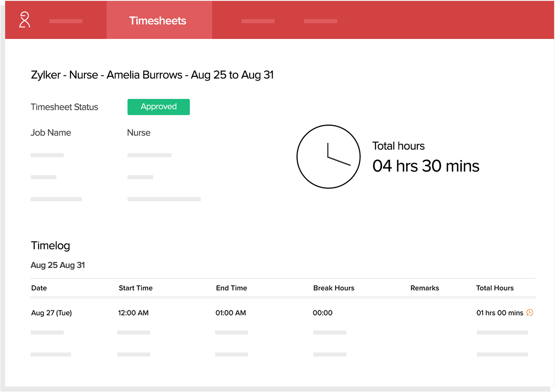Viewport: 555px width, 392px height.
Task: Click the Break Hours column header
Action: (x=334, y=288)
